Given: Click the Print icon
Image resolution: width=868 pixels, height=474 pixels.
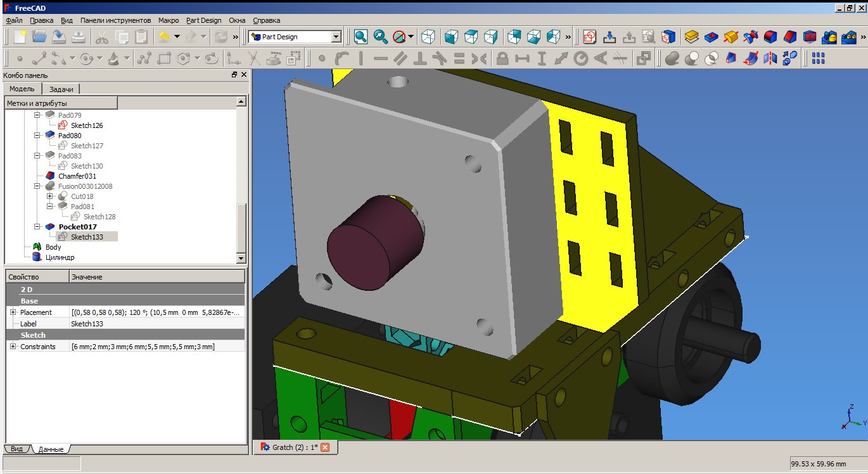Looking at the screenshot, I should tap(79, 37).
